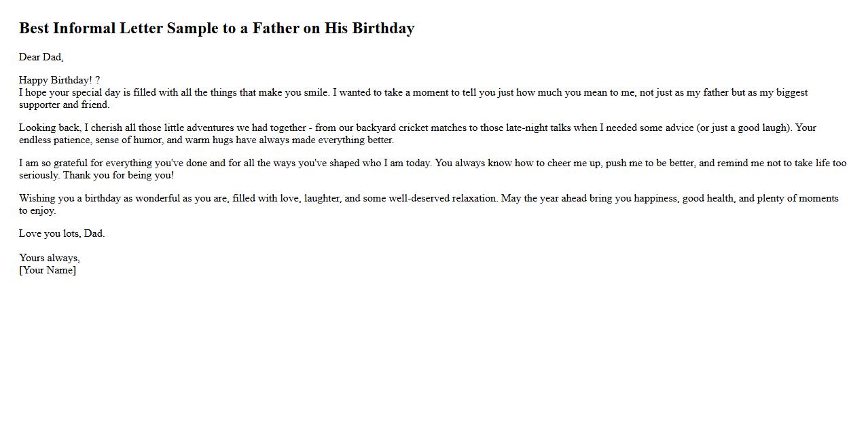Click the 'Happy Birthday!' greeting text
The image size is (868, 441).
(x=56, y=80)
